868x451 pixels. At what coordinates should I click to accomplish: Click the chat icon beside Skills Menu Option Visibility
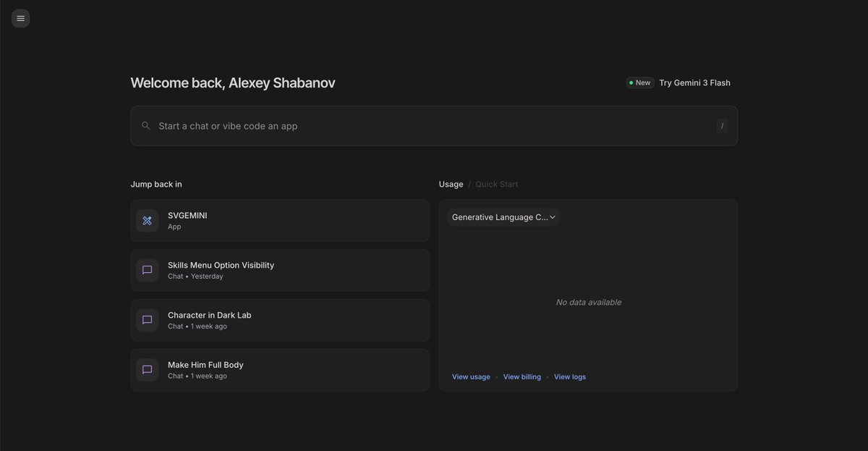pos(147,269)
